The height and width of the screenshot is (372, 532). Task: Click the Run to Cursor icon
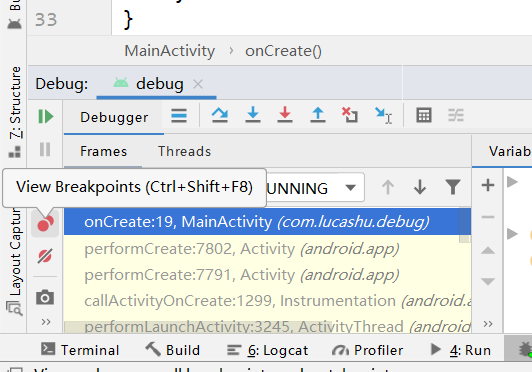pos(384,115)
